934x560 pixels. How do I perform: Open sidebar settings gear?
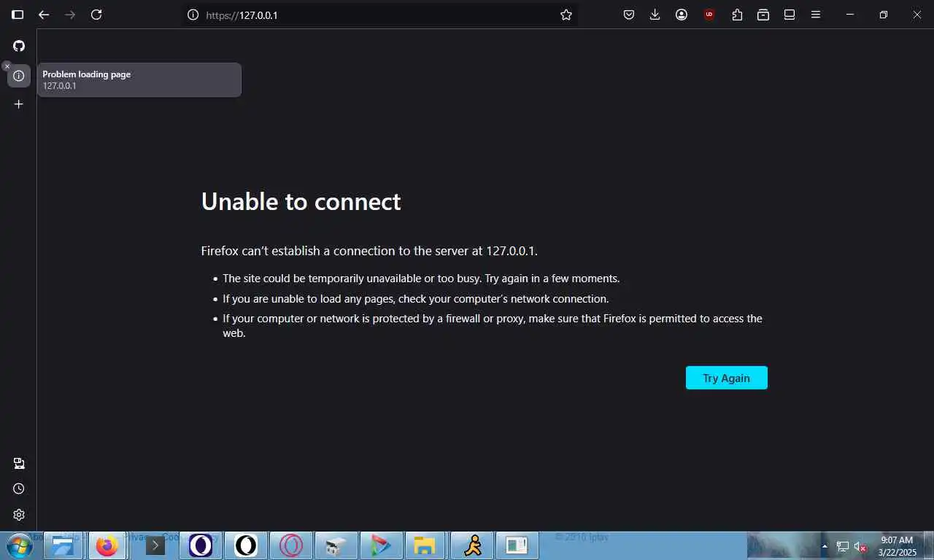coord(19,515)
